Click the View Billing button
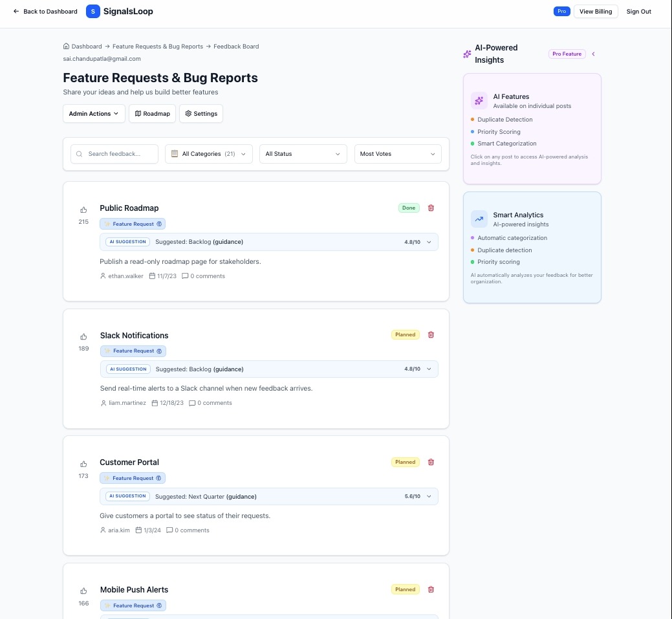 tap(595, 11)
